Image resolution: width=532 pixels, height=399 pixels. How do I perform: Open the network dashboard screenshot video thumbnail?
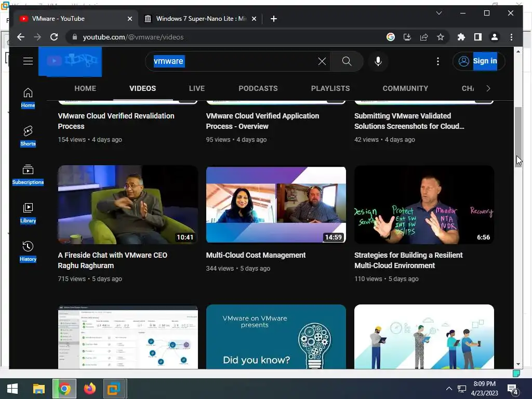[128, 337]
